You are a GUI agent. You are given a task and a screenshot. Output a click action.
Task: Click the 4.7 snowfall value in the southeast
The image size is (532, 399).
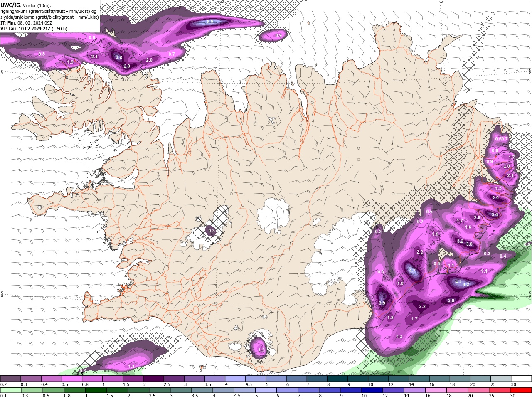coord(412,271)
